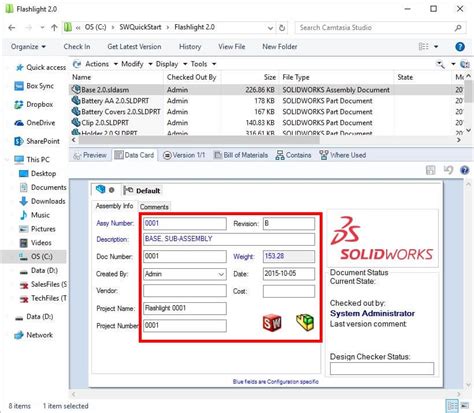Screen dimensions: 474x413
Task: Click the History button
Action: click(190, 47)
